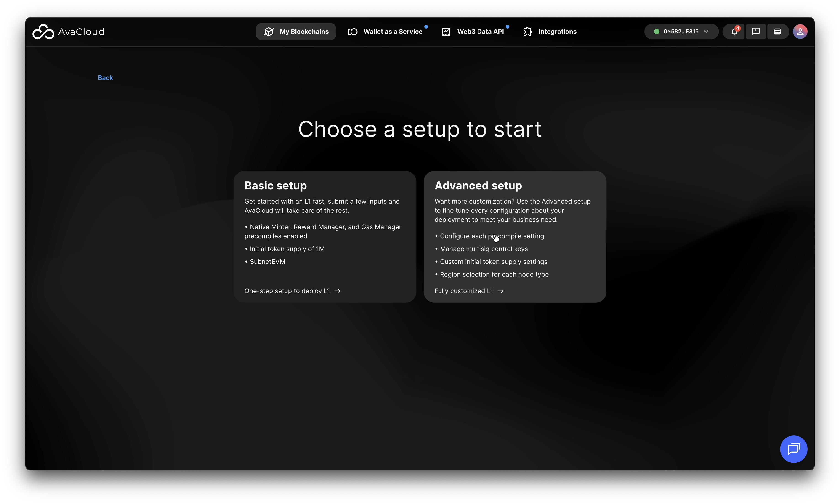The height and width of the screenshot is (504, 840).
Task: Click the Wallet as a Service icon
Action: point(353,32)
